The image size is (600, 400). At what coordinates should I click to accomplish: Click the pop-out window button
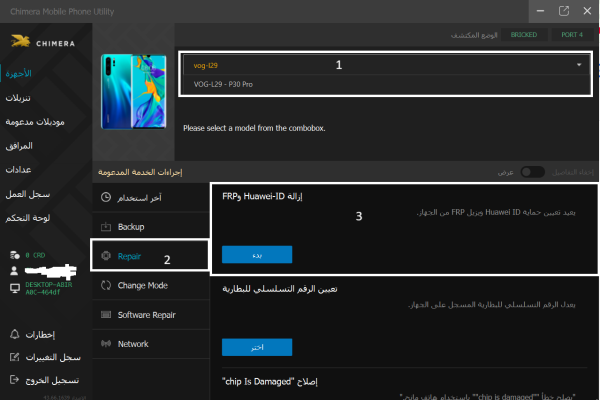click(564, 11)
